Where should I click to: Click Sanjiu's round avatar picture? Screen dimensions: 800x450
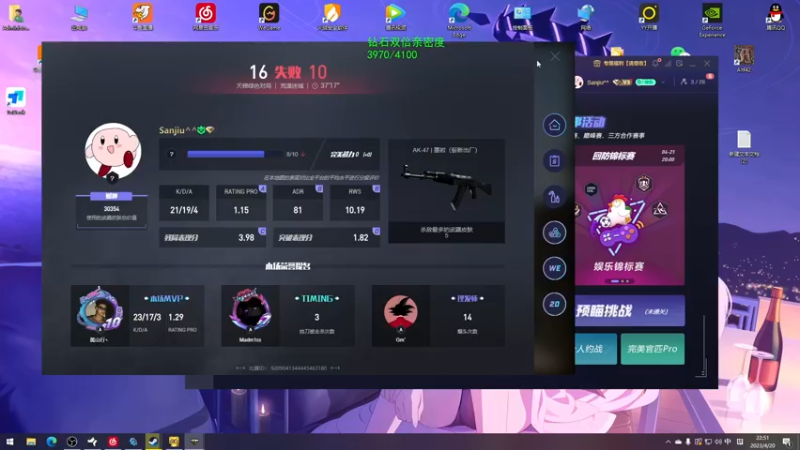tap(113, 151)
